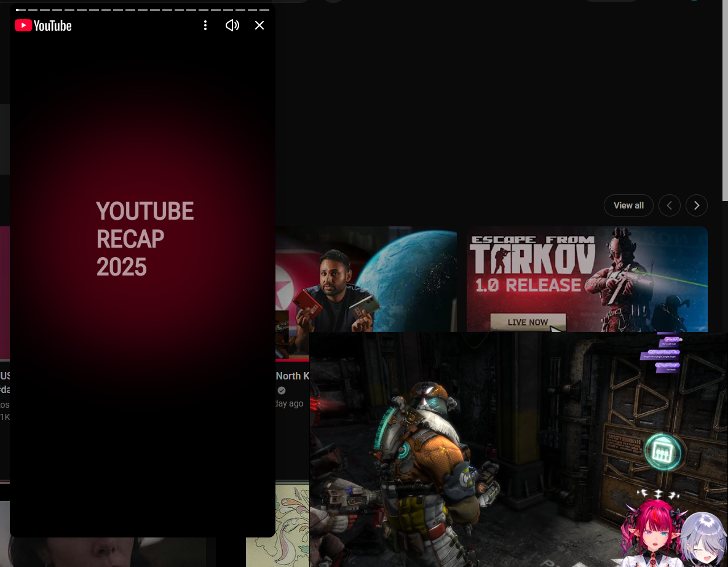This screenshot has width=728, height=567.
Task: Click the verified checkmark badge under North K...
Action: [282, 391]
